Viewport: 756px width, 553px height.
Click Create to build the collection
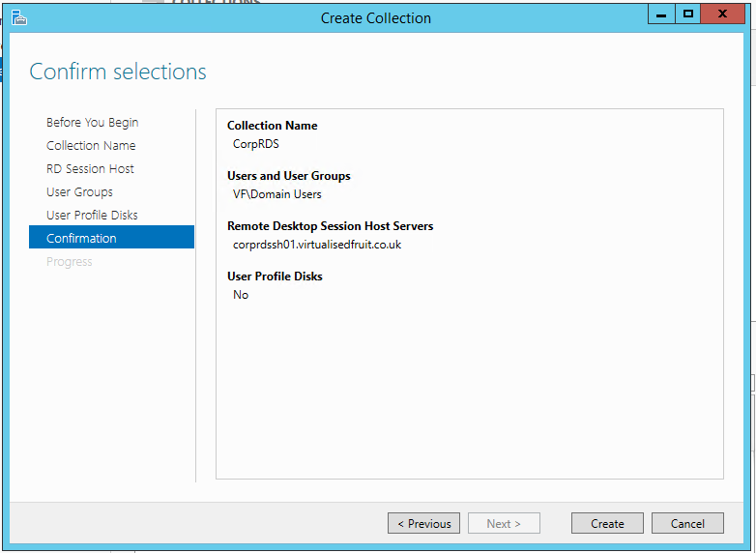click(607, 524)
